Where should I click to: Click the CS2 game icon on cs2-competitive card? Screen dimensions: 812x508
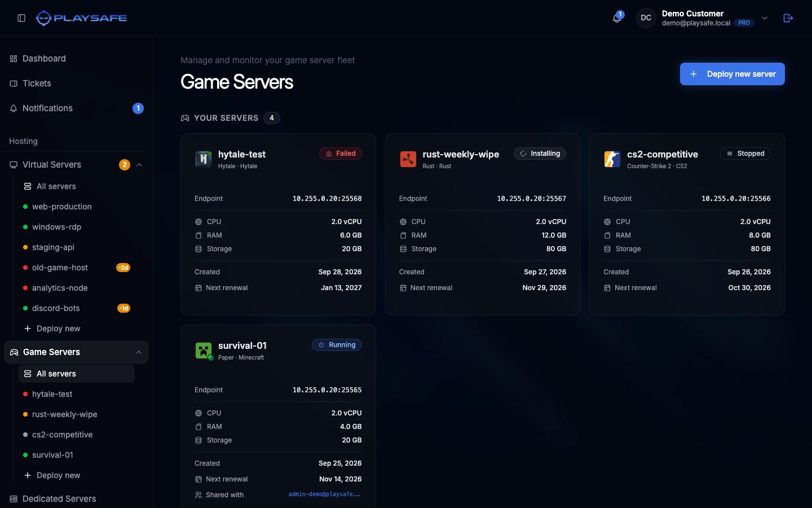612,159
